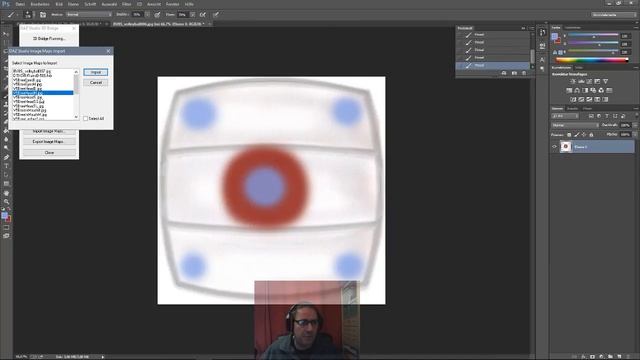This screenshot has height=360, width=640.
Task: Select the Pen tool
Action: click(x=6, y=157)
